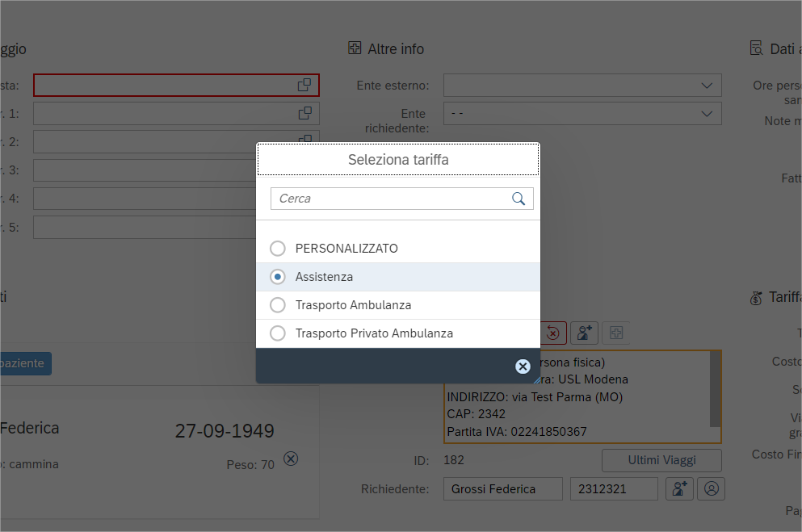
Task: Click the remove icon beside Peso: 70
Action: click(x=292, y=459)
